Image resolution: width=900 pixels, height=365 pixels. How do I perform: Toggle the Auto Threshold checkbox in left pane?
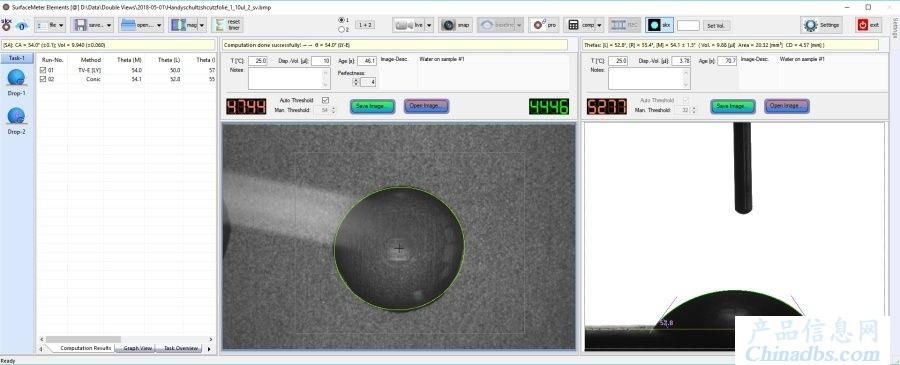[325, 100]
